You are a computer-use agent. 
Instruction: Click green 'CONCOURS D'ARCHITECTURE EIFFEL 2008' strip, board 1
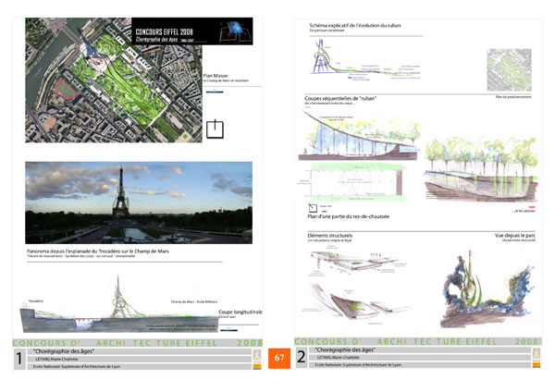(138, 343)
